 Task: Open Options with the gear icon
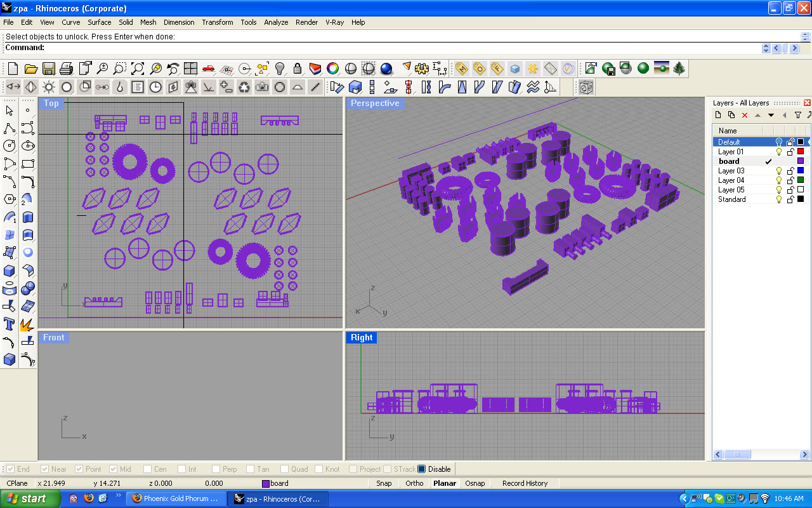[422, 69]
